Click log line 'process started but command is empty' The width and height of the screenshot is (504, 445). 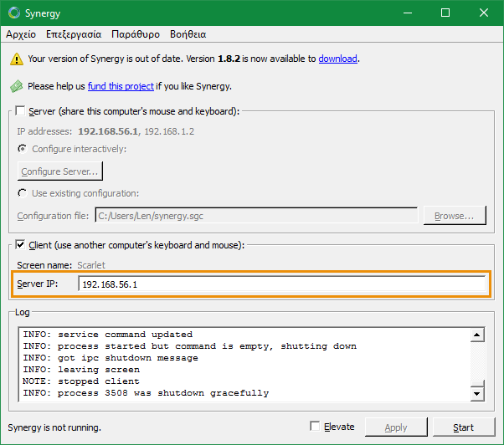click(190, 346)
